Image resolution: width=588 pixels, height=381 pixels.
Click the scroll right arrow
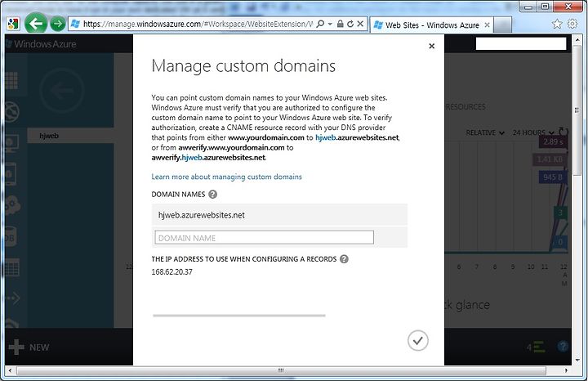click(x=566, y=371)
